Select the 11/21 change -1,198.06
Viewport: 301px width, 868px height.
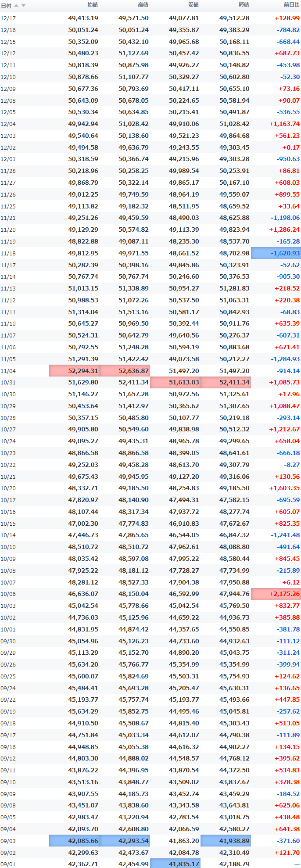[x=285, y=218]
